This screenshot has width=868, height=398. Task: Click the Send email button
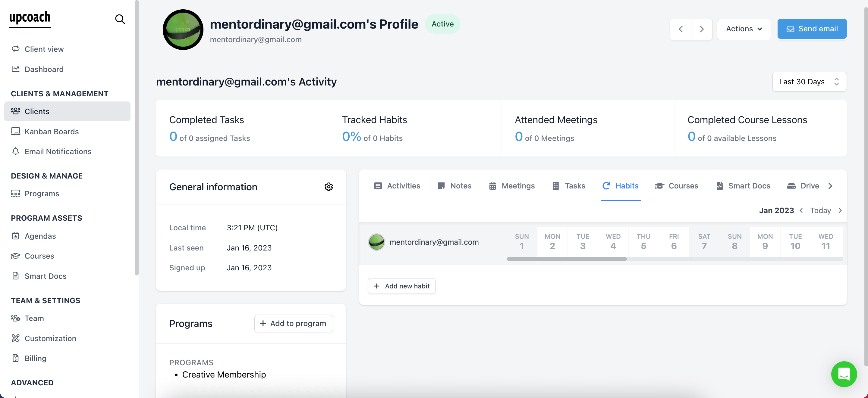pos(812,29)
